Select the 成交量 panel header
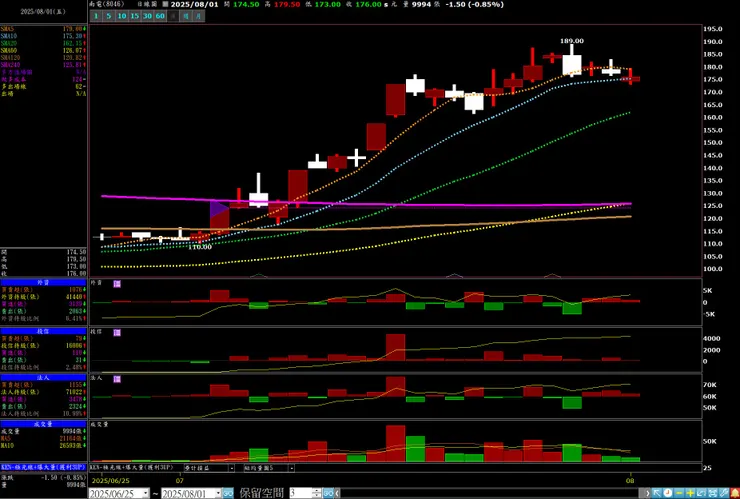 (x=43, y=424)
